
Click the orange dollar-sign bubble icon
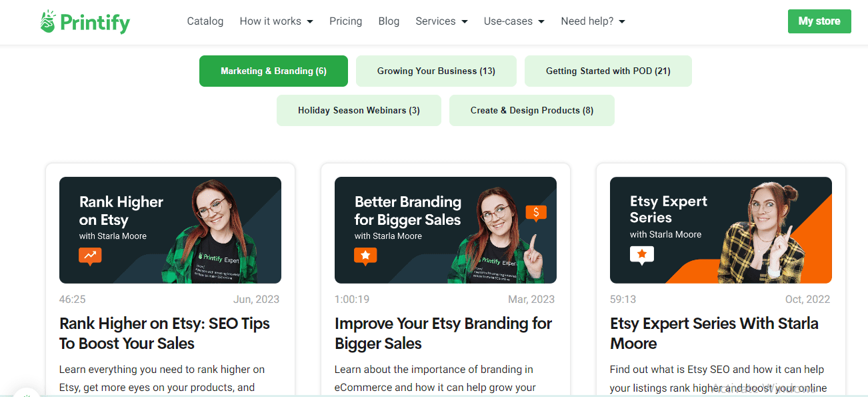(536, 214)
